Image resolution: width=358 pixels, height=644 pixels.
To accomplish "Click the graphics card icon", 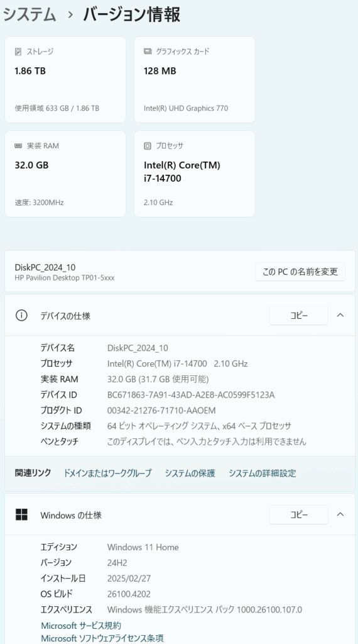I will point(148,52).
